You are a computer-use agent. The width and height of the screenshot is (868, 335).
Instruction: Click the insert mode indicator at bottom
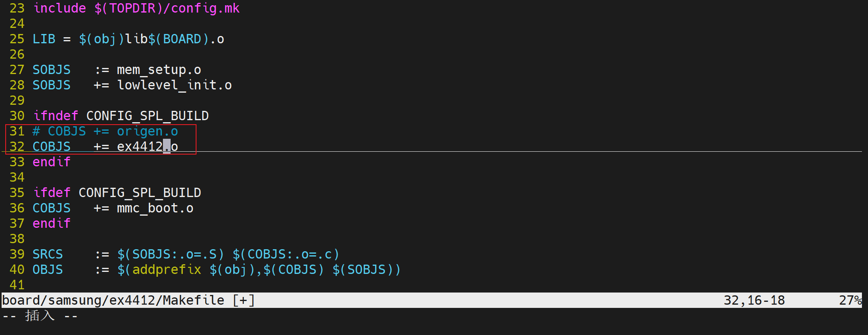pos(40,316)
